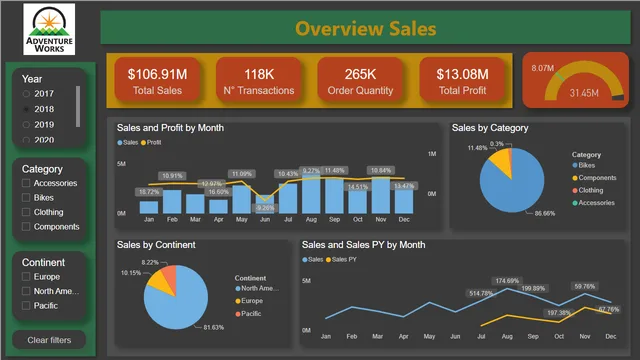Check the Accessories category checkbox
The height and width of the screenshot is (360, 640).
point(26,183)
